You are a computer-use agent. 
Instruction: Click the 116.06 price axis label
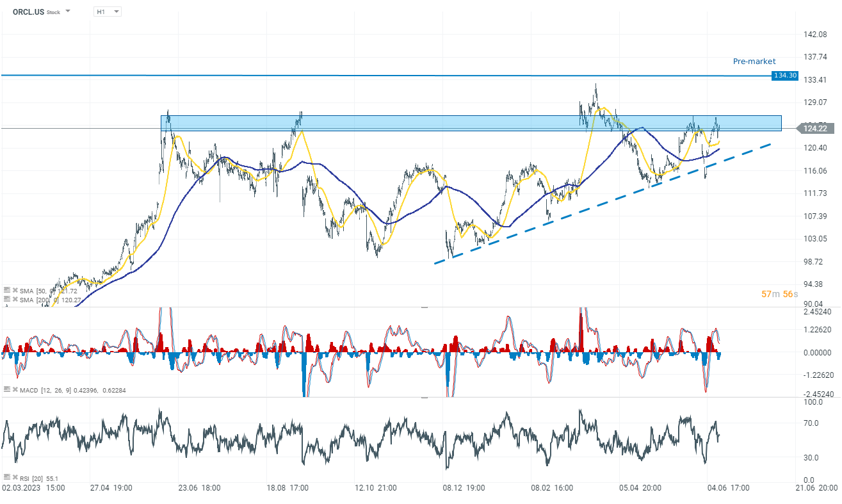(816, 171)
